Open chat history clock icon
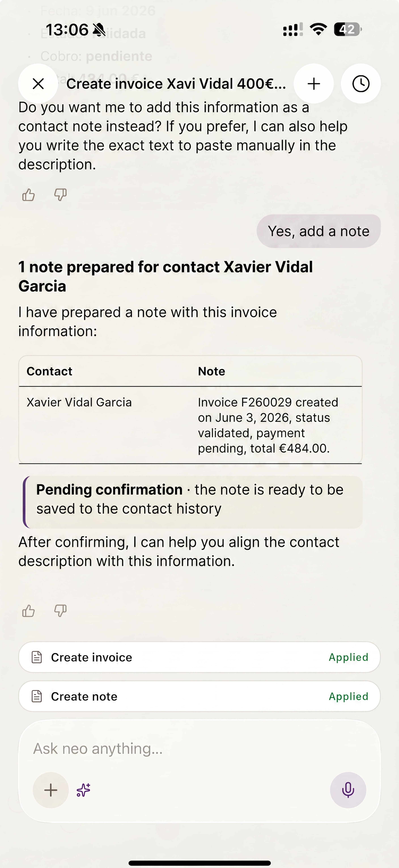This screenshot has width=399, height=868. [x=361, y=84]
